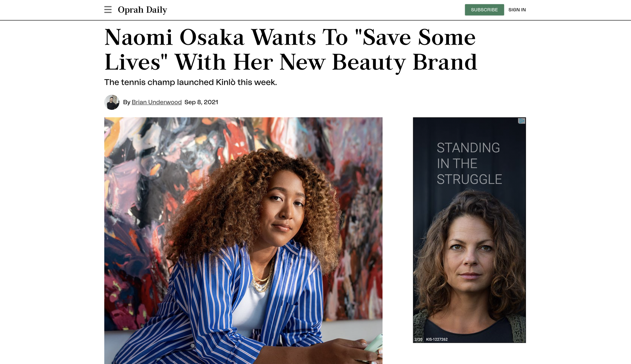This screenshot has width=631, height=364.
Task: Click the Standing In The Struggle ad text
Action: coord(469,163)
